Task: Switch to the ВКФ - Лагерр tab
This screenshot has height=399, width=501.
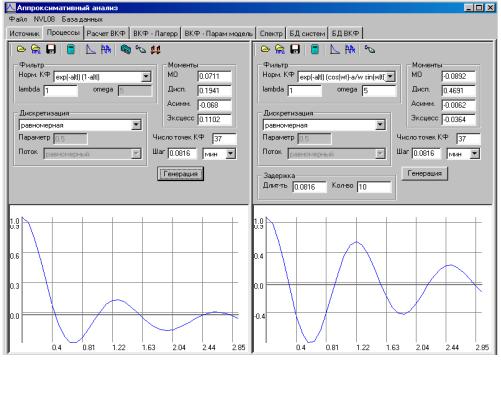Action: [x=155, y=34]
